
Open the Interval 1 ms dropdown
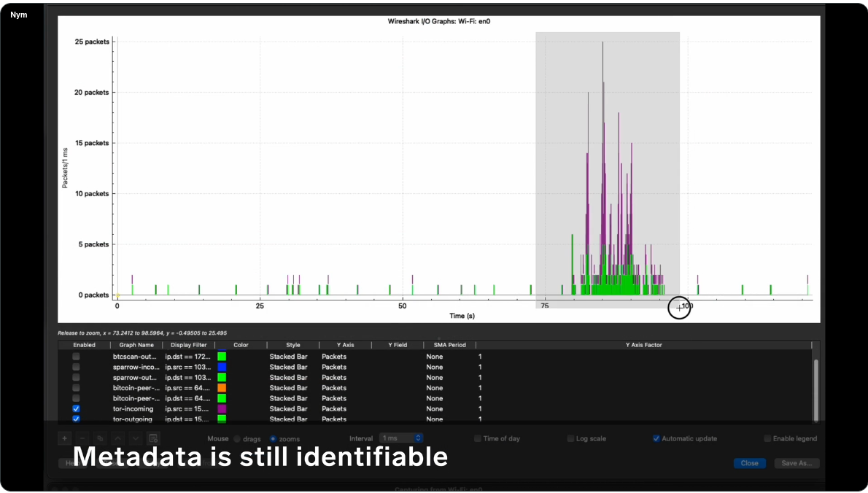coord(400,438)
